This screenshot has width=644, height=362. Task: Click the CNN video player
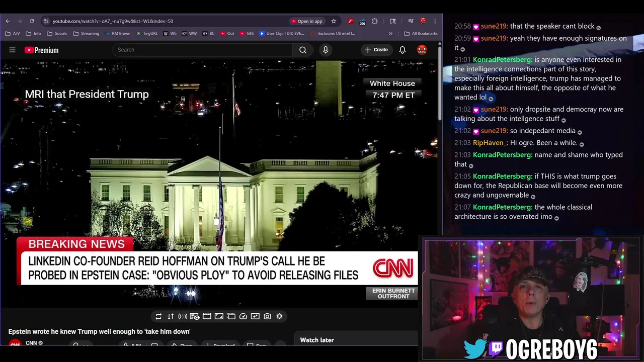pos(219,184)
